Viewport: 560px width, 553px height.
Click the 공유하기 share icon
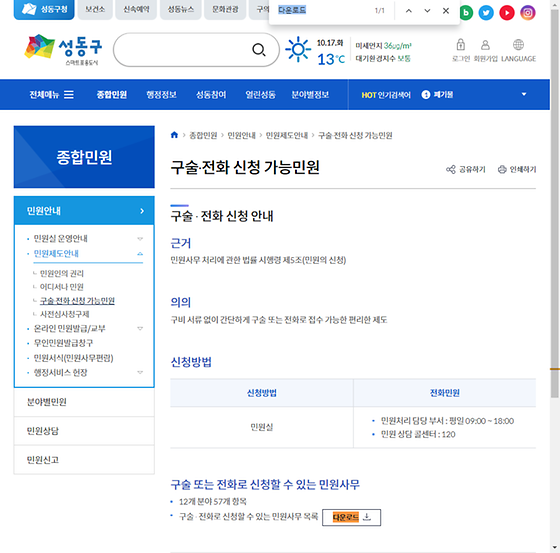pyautogui.click(x=451, y=169)
